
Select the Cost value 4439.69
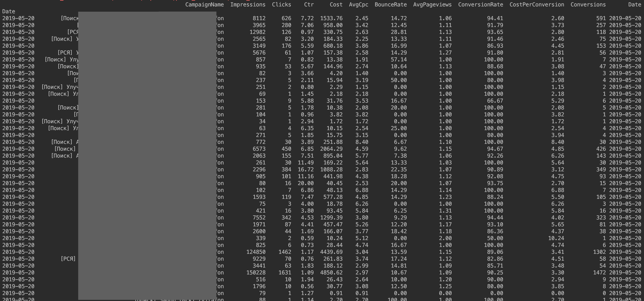pos(331,252)
